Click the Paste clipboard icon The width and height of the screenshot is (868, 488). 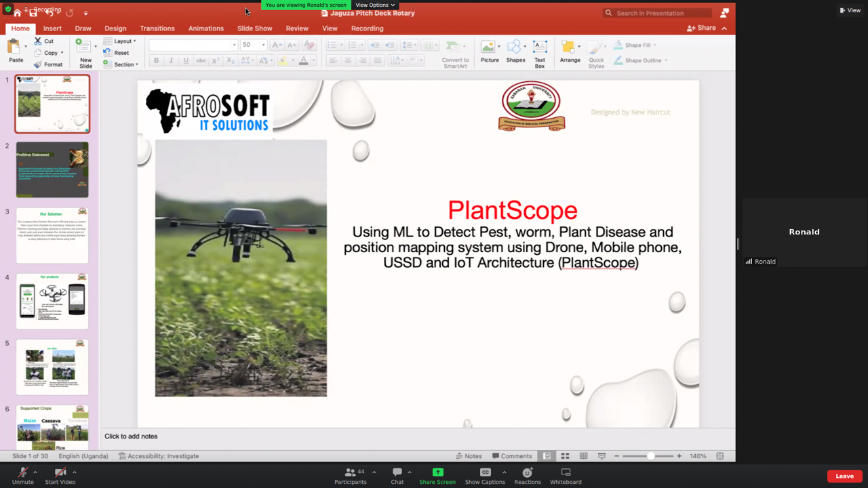[x=14, y=47]
